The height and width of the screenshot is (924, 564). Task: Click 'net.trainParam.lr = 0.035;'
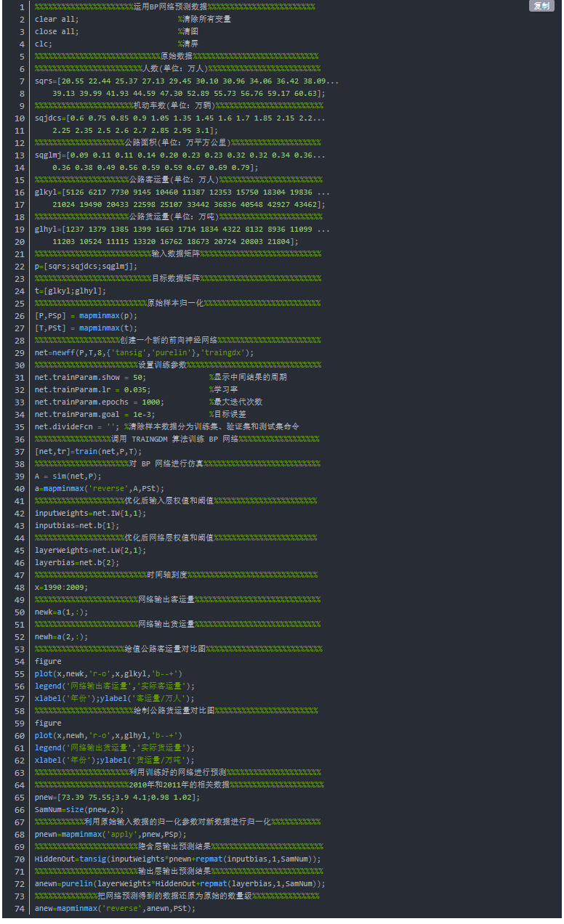[92, 389]
